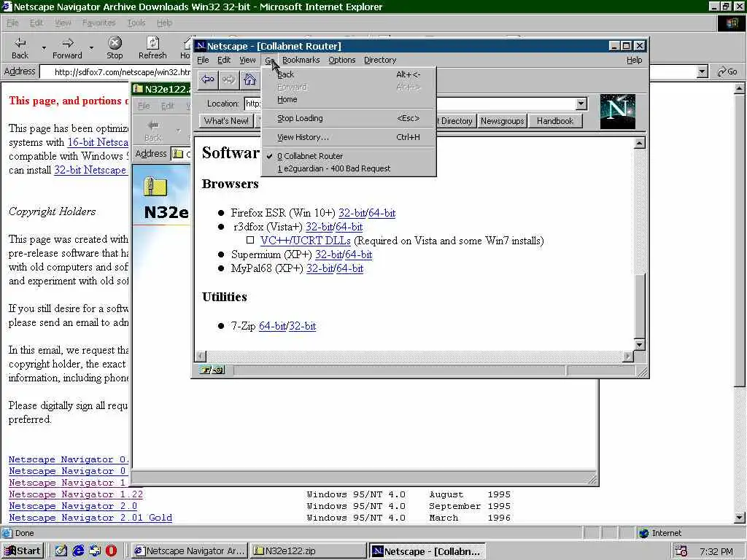Open Internet Explorer Tools menu

tap(136, 23)
